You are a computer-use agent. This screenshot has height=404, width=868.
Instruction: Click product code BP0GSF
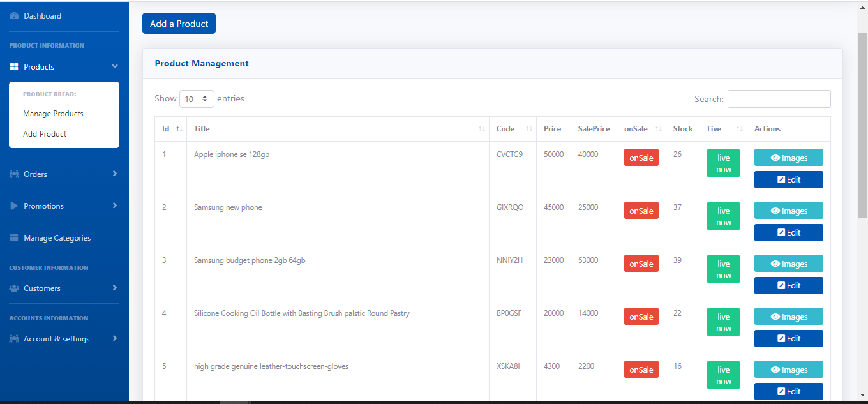[509, 313]
